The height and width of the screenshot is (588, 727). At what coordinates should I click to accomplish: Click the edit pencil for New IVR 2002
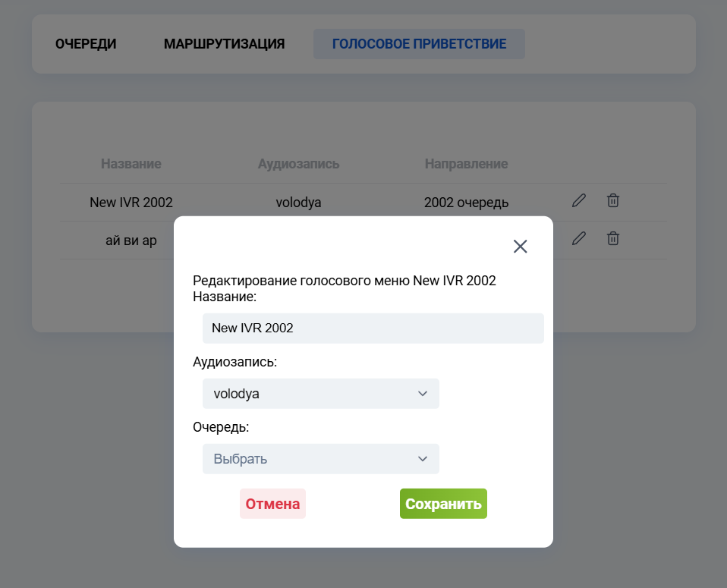[579, 200]
